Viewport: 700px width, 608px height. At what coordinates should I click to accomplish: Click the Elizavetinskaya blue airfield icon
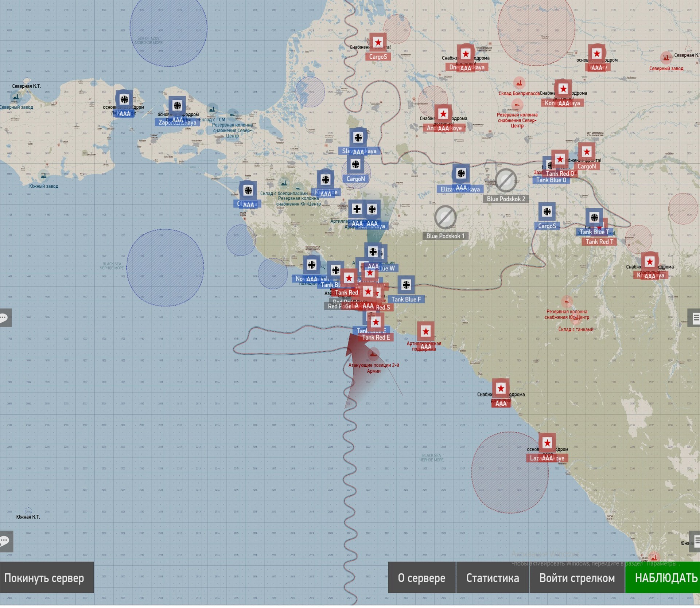click(x=461, y=174)
